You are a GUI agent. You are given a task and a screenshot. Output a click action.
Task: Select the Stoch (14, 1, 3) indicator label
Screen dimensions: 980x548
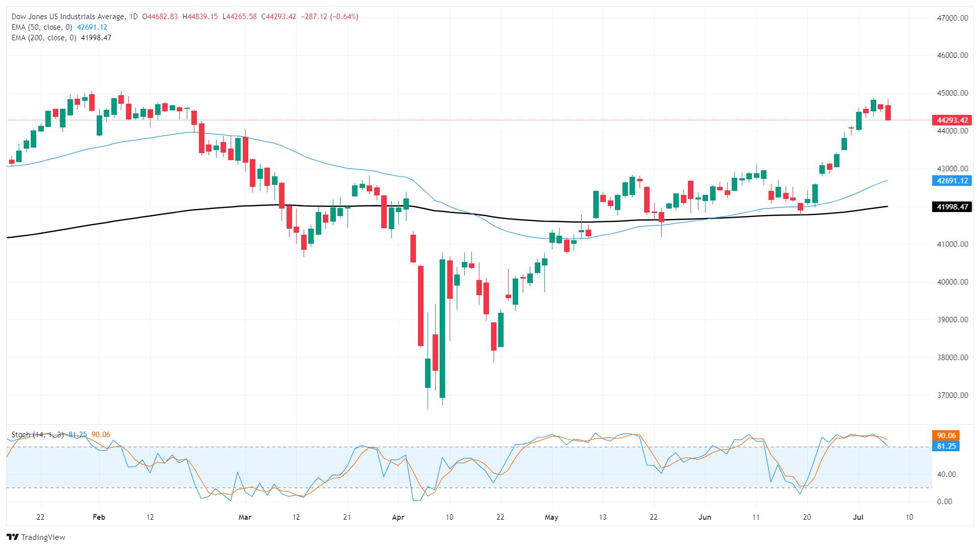click(38, 435)
